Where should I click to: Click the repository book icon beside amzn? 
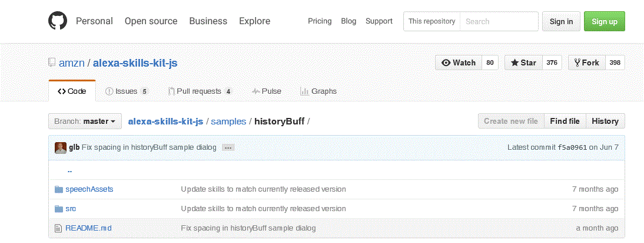(x=52, y=63)
